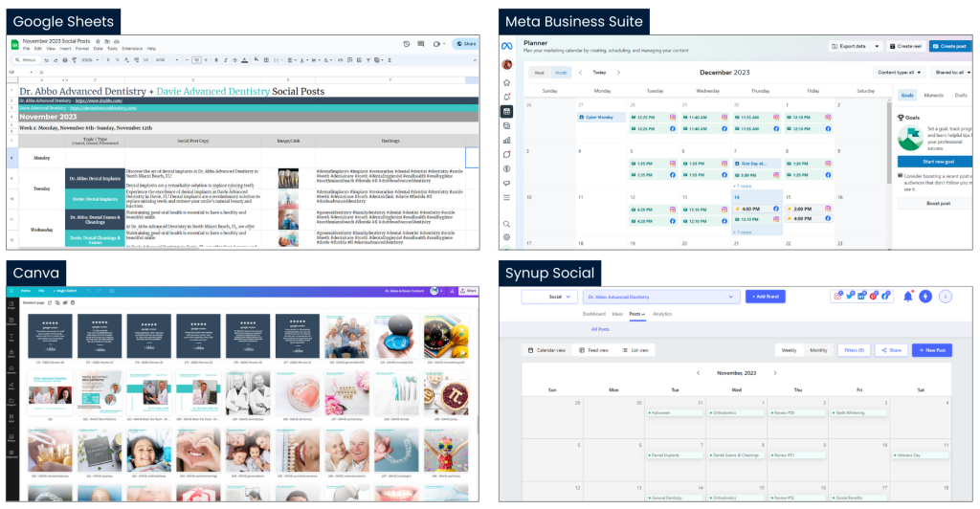Open Filters (0) in Synup Social
This screenshot has width=980, height=509.
tap(854, 350)
